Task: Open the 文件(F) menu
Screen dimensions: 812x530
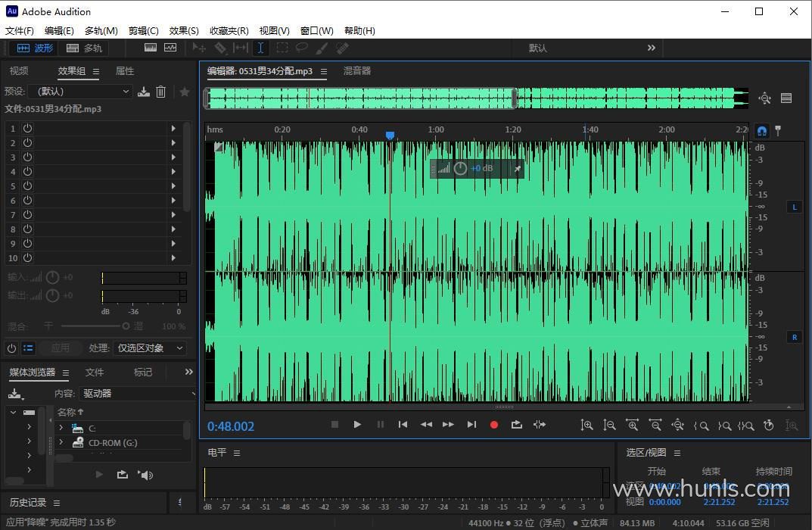Action: coord(19,30)
